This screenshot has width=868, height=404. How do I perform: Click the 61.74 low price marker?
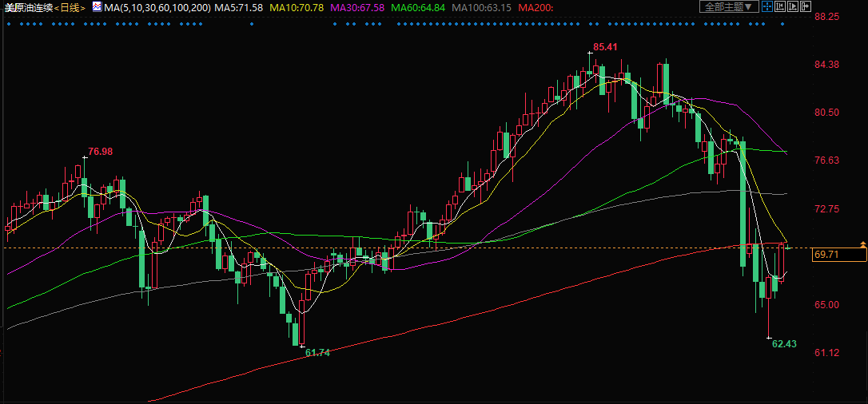point(317,352)
